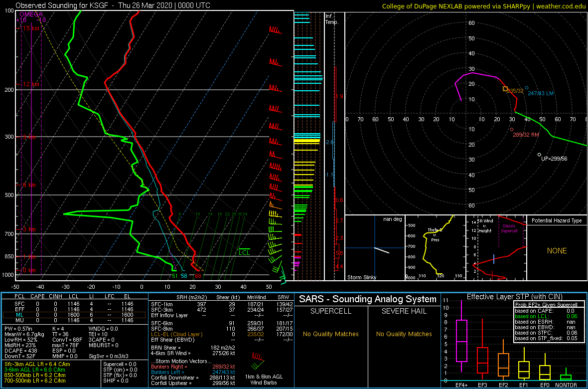Screen dimensions: 588x389
Task: Click the Bunkers Left = 247/43 kt line
Action: click(193, 372)
